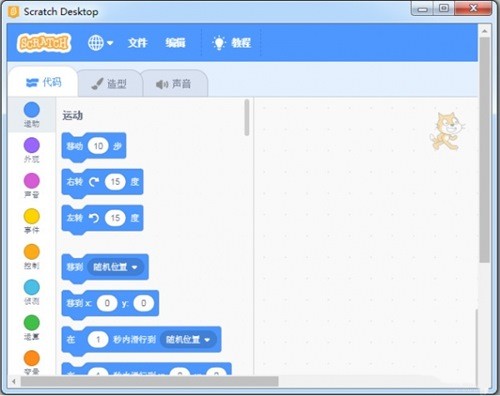500x396 pixels.
Task: Click the 移到 x: field
Action: pos(107,303)
